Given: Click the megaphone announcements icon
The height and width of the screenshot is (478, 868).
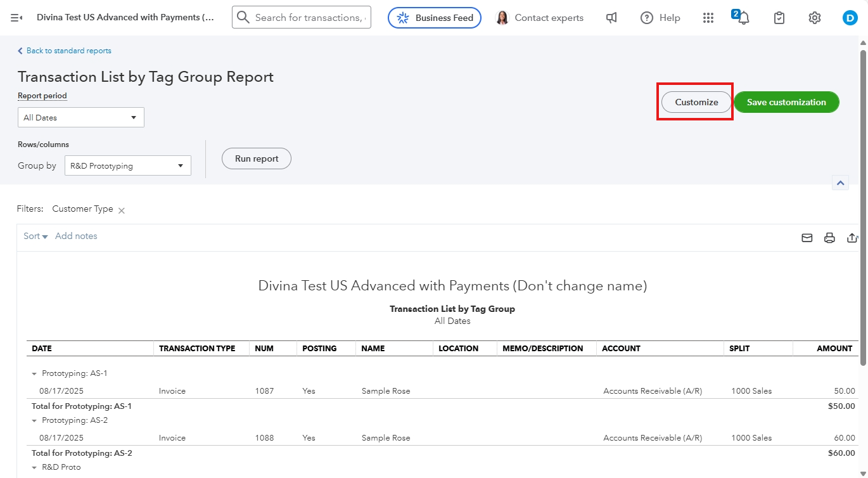Looking at the screenshot, I should [x=611, y=18].
